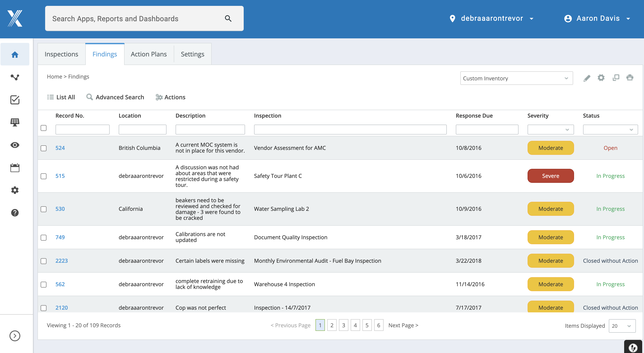Select the share/workflow icon in the sidebar

pos(15,77)
